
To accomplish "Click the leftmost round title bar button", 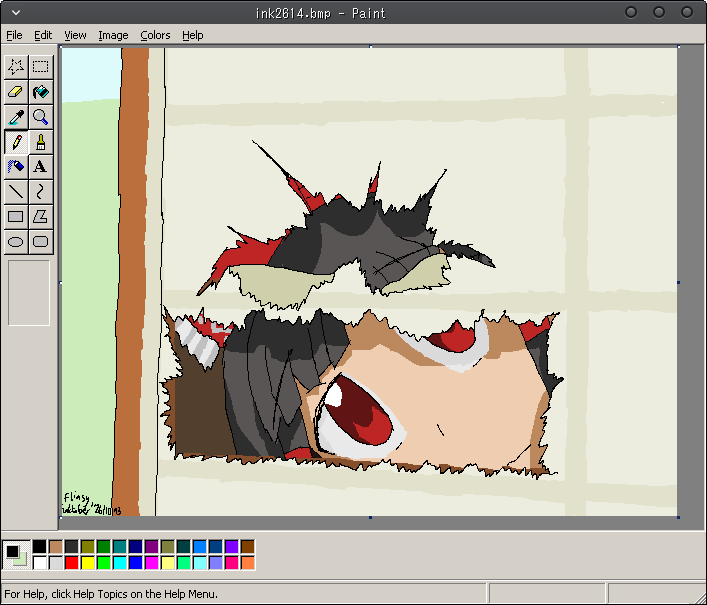I will [x=631, y=13].
